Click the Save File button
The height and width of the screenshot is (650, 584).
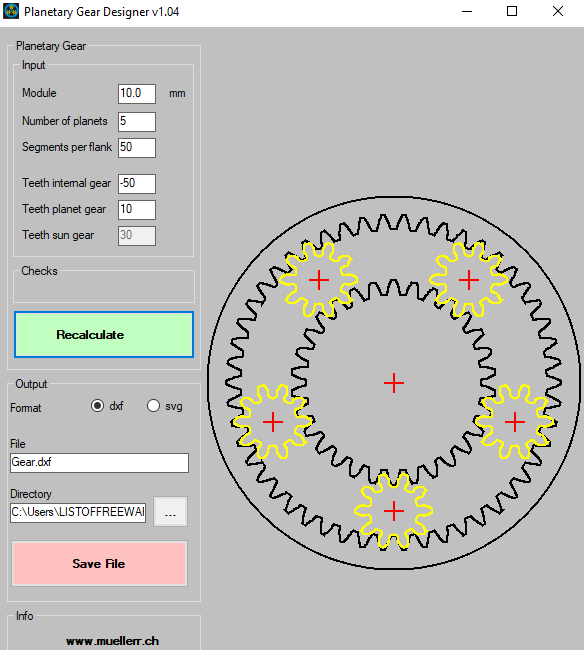[99, 563]
